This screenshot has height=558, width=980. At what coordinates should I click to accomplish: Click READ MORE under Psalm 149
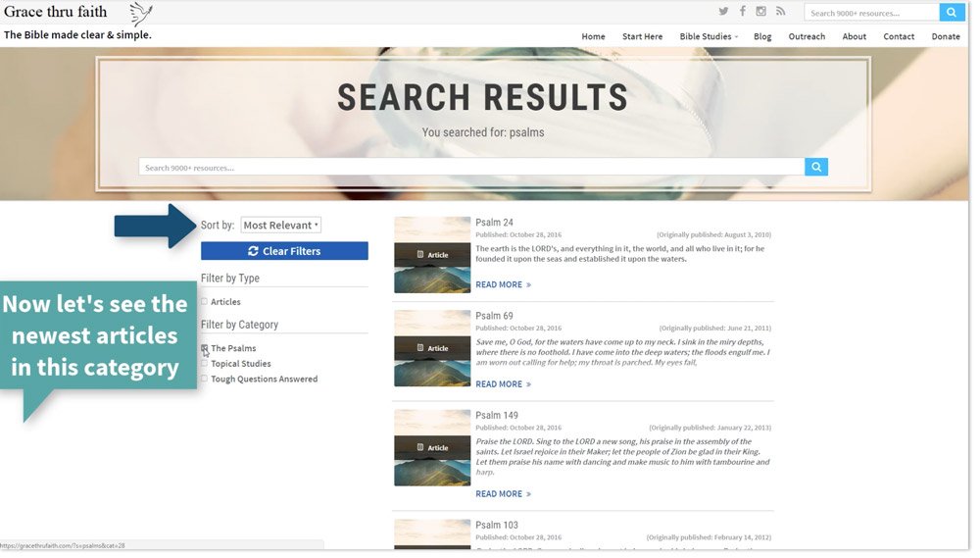503,494
